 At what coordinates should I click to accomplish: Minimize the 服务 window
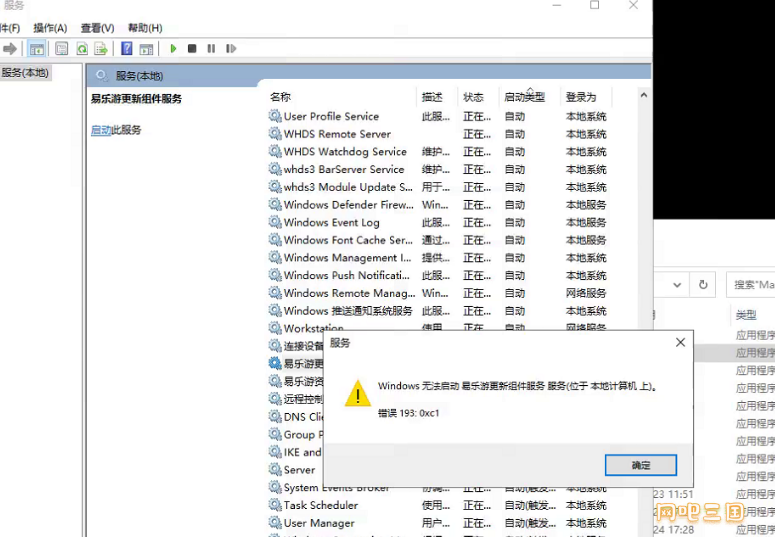557,5
